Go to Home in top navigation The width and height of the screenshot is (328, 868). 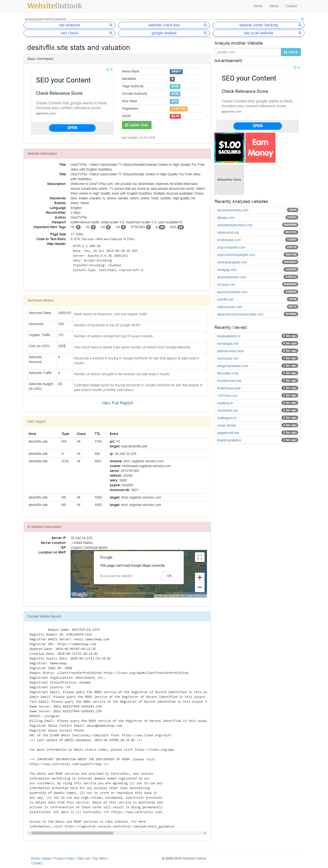(258, 6)
